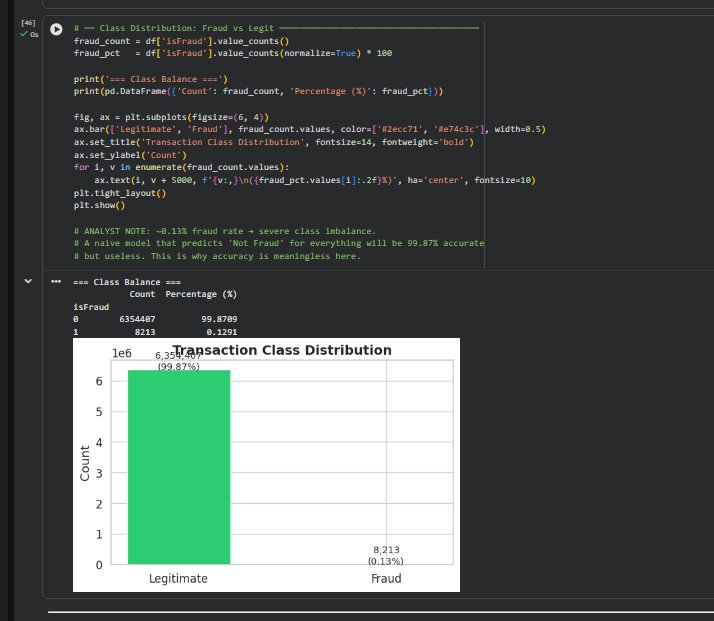Click the Legitimate x-axis label
This screenshot has width=714, height=621.
[178, 579]
